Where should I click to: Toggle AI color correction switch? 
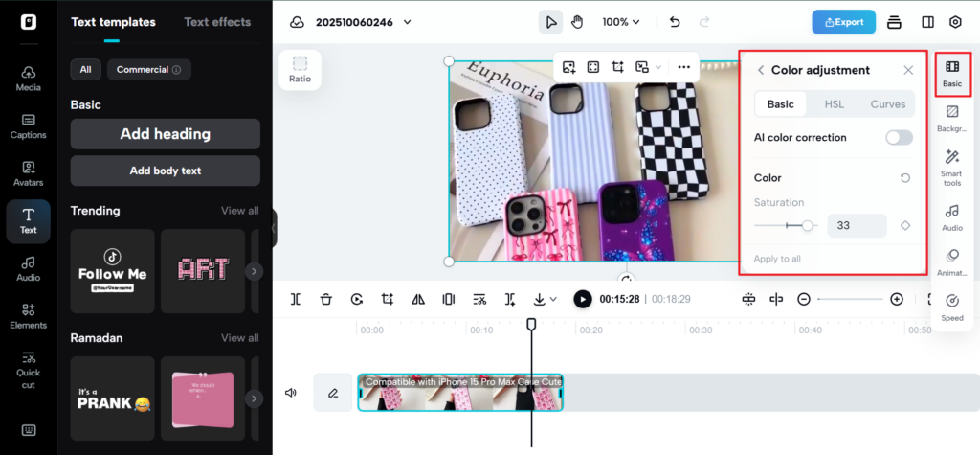pos(899,138)
